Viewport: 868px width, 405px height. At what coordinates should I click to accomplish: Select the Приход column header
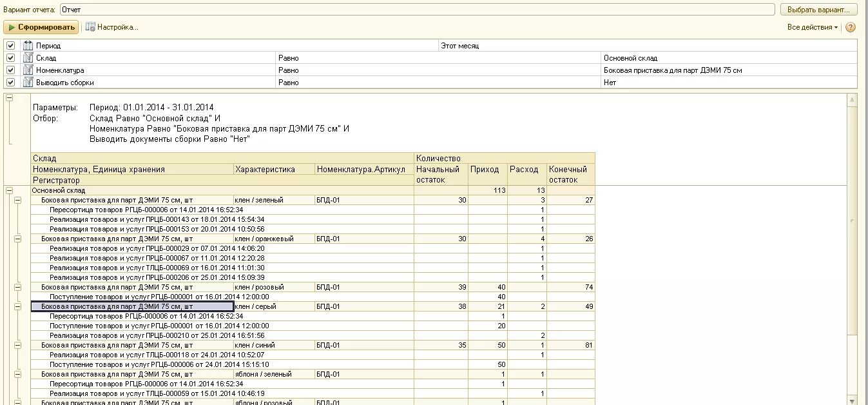click(488, 174)
